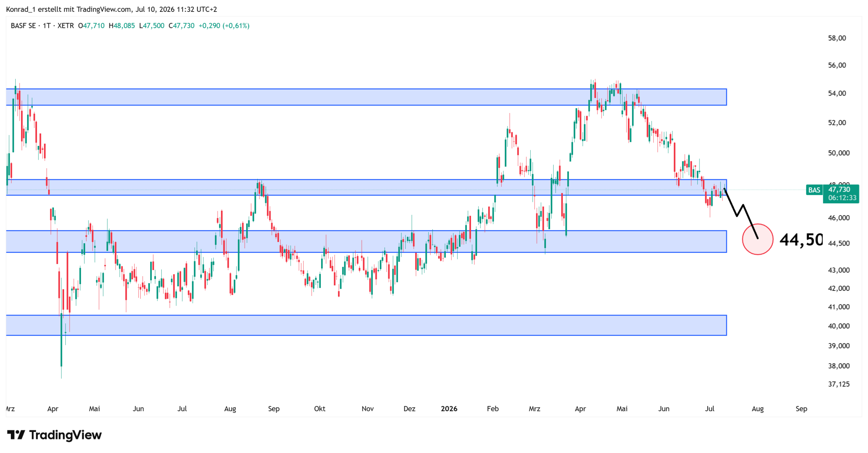868x453 pixels.
Task: Click the green BAS ticker label
Action: [814, 190]
